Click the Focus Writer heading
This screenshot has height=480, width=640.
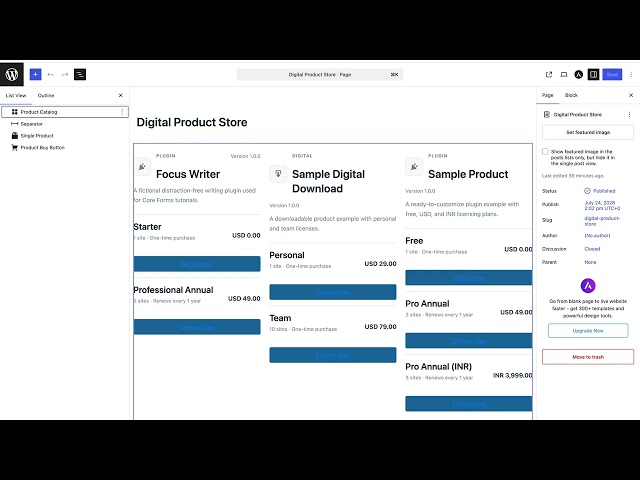pyautogui.click(x=188, y=174)
